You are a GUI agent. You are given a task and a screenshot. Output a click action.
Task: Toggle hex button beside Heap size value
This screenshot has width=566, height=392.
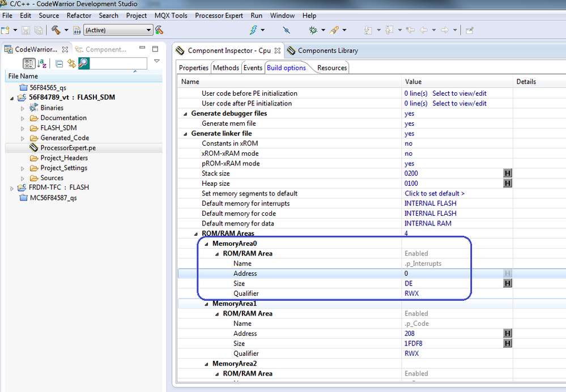(507, 184)
